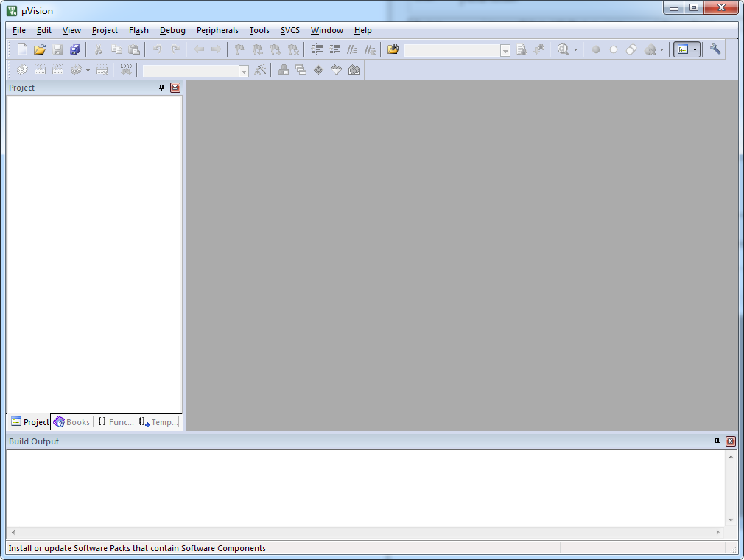This screenshot has width=744, height=560.
Task: Expand the target selection combo box dropdown
Action: point(243,71)
